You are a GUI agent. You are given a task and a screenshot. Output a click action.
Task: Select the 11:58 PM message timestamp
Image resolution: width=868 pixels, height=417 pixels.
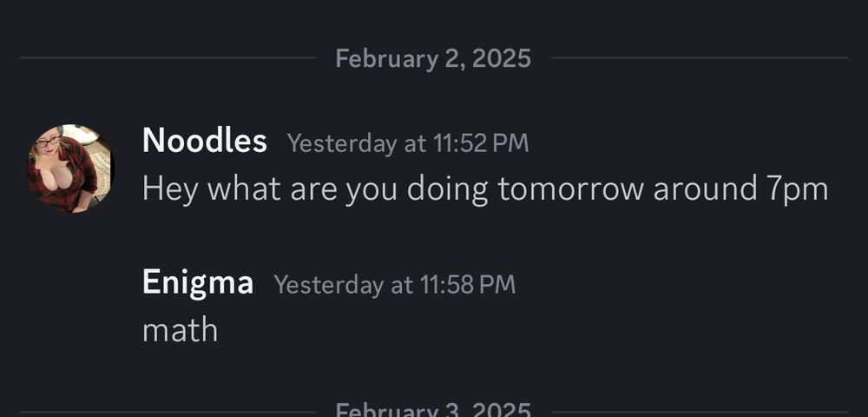394,284
